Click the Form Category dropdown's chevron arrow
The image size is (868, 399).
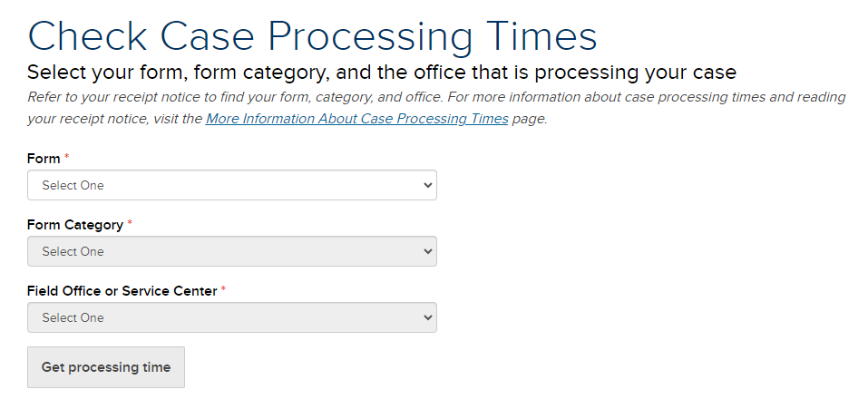pyautogui.click(x=428, y=251)
